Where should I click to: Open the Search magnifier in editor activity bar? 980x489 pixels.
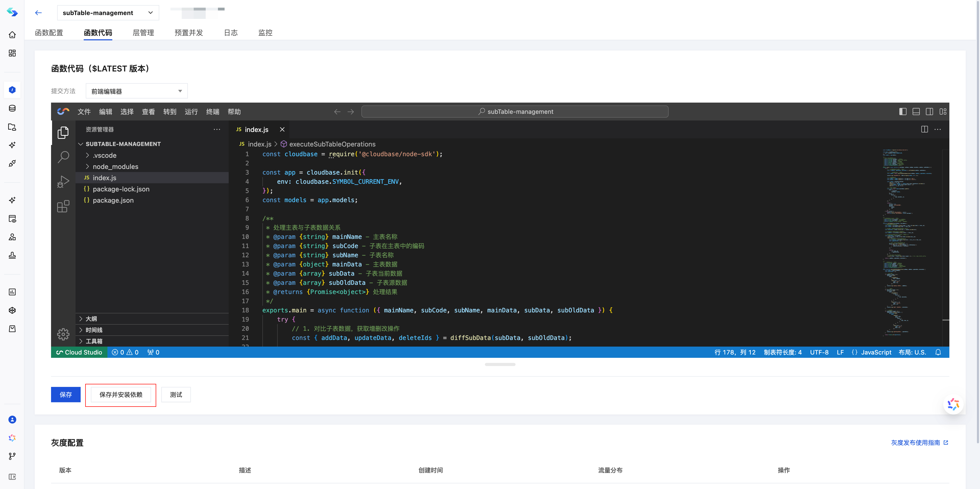click(63, 157)
